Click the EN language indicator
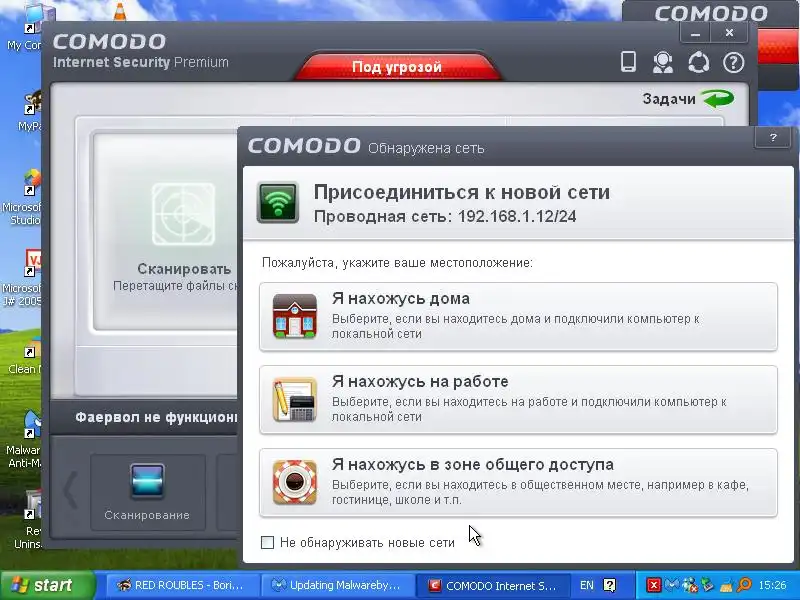 pos(587,585)
